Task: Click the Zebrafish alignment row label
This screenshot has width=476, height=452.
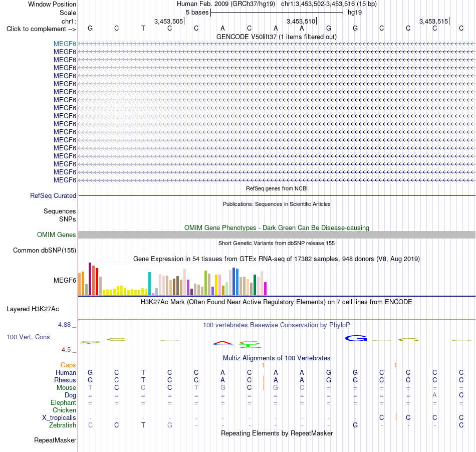Action: 63,425
